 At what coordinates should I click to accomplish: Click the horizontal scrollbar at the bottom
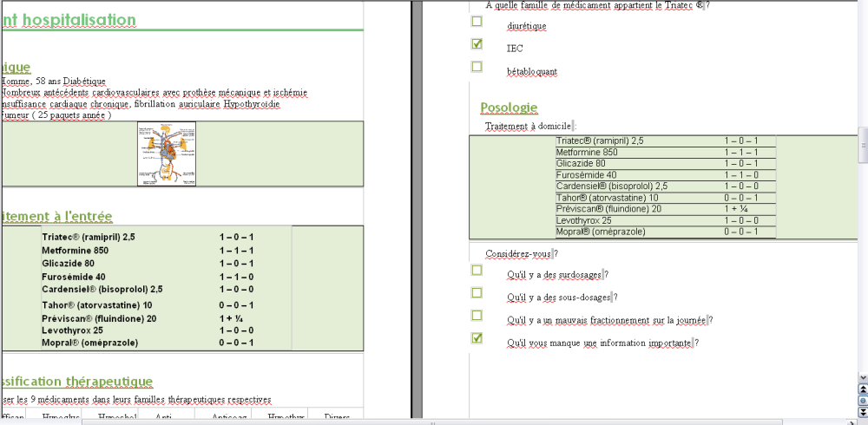click(x=434, y=421)
